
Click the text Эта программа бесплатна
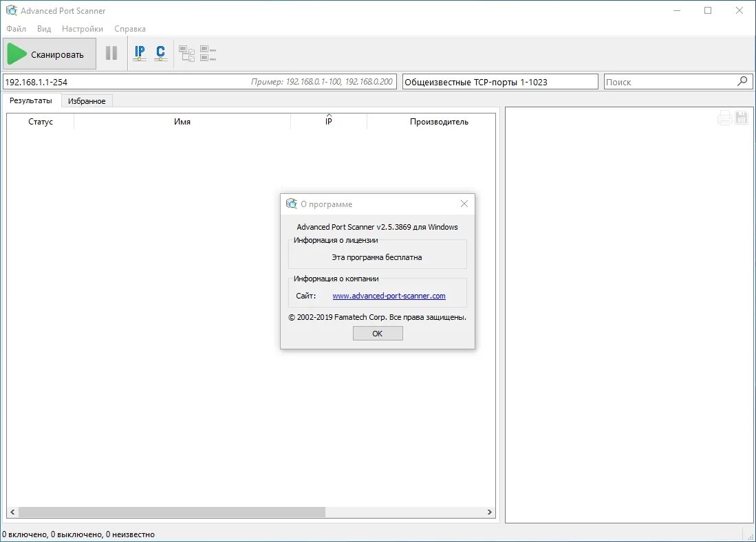pos(376,257)
